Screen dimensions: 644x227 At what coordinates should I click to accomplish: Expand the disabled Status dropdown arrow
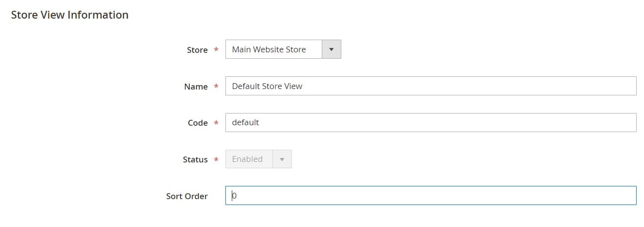[x=282, y=159]
